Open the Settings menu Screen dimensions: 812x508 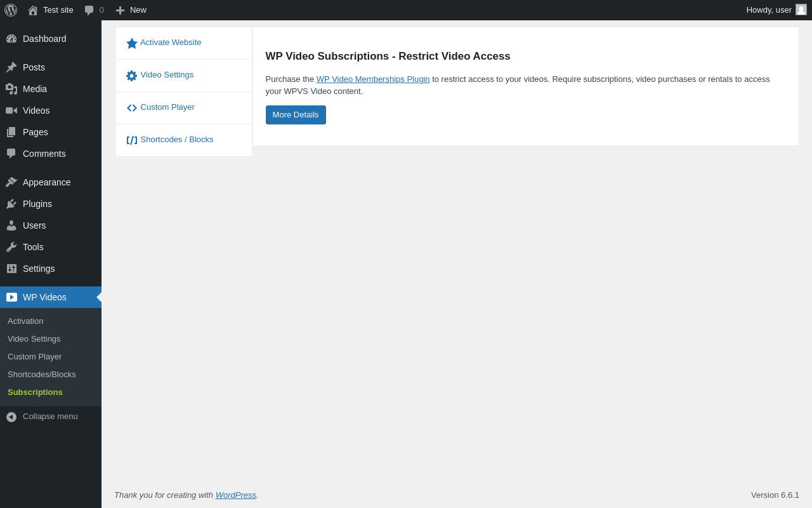click(51, 269)
